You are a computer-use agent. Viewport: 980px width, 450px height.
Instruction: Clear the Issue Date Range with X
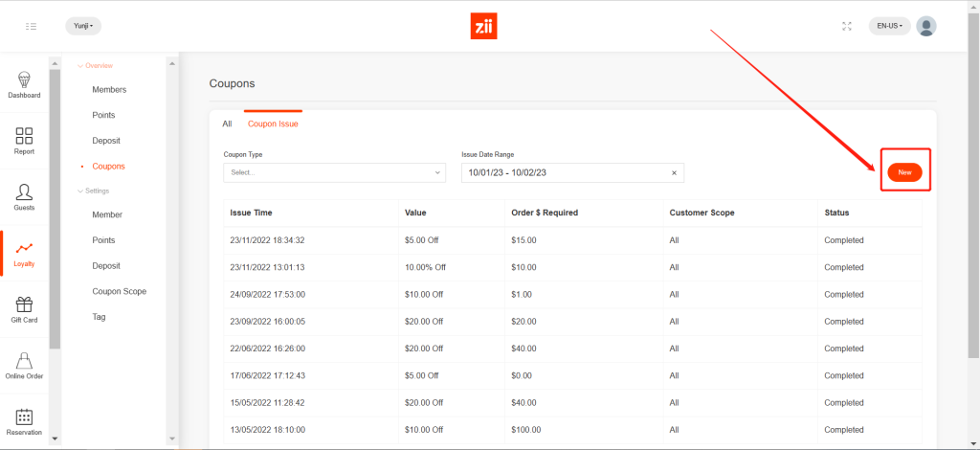click(x=674, y=172)
